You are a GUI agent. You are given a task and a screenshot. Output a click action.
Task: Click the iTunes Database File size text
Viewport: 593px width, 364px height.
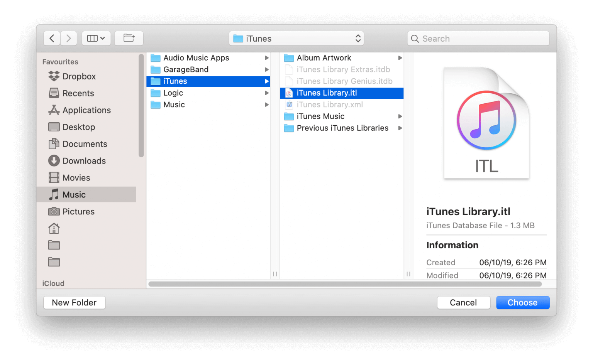point(480,226)
